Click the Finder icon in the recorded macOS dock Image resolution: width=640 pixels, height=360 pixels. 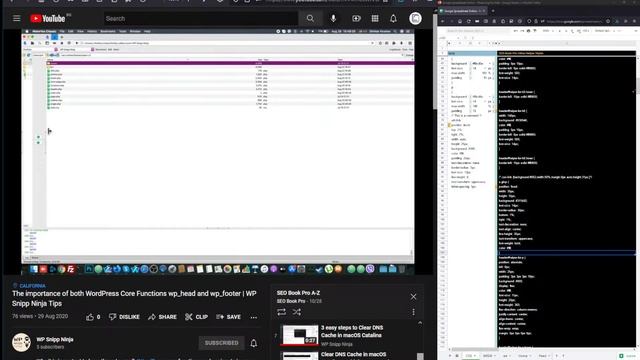(x=33, y=269)
